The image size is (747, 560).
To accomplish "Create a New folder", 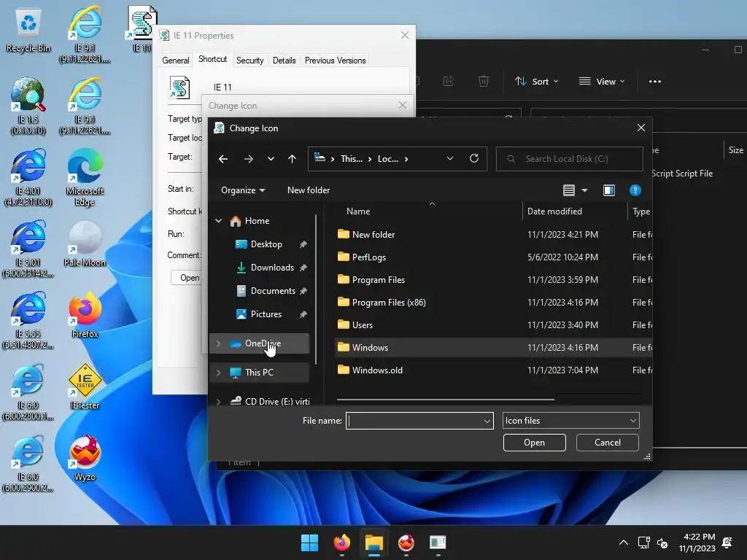I will [309, 190].
